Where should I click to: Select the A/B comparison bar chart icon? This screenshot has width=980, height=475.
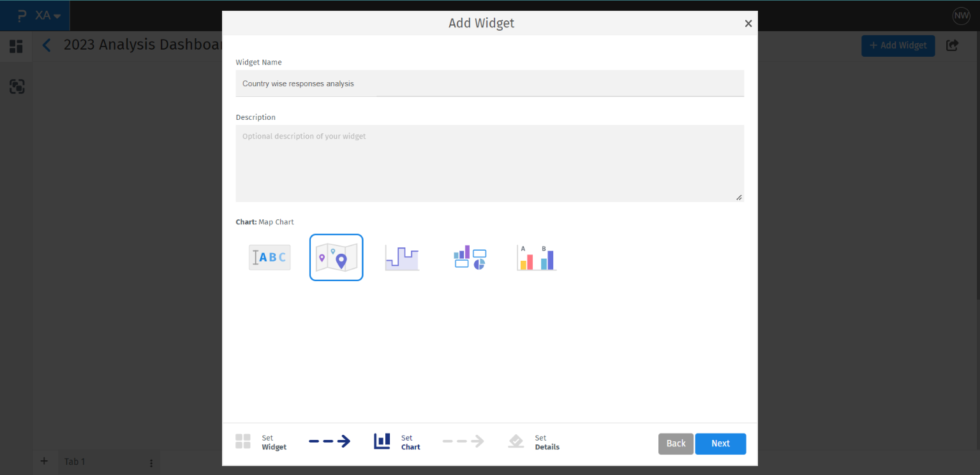537,258
